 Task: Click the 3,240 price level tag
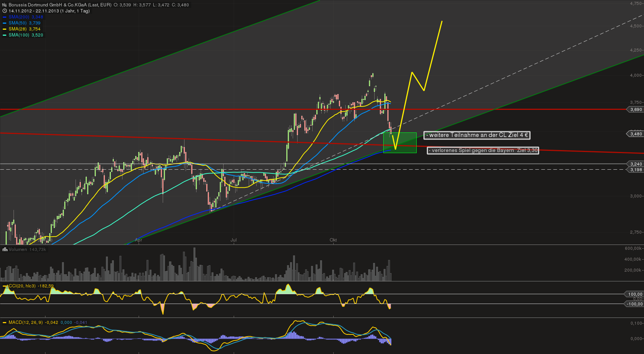point(635,164)
